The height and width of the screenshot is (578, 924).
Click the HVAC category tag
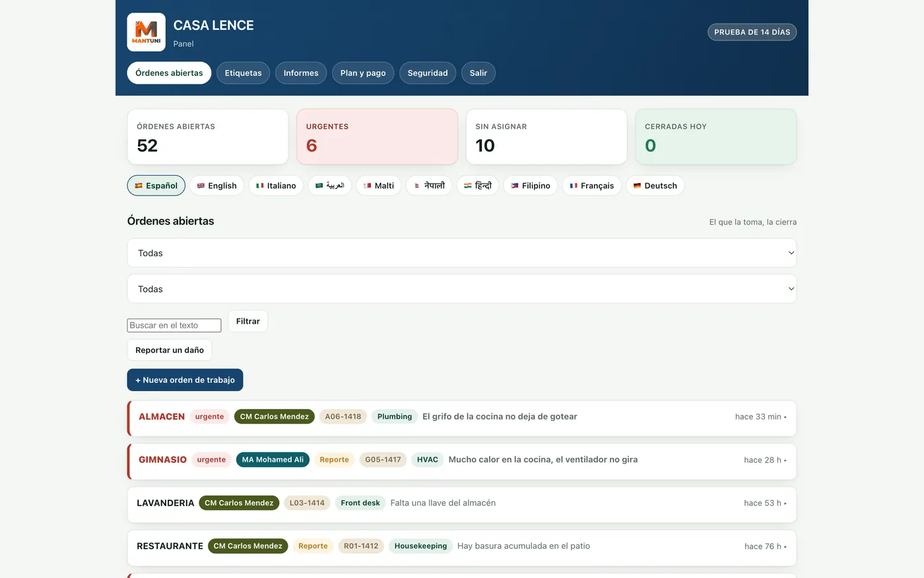point(428,460)
